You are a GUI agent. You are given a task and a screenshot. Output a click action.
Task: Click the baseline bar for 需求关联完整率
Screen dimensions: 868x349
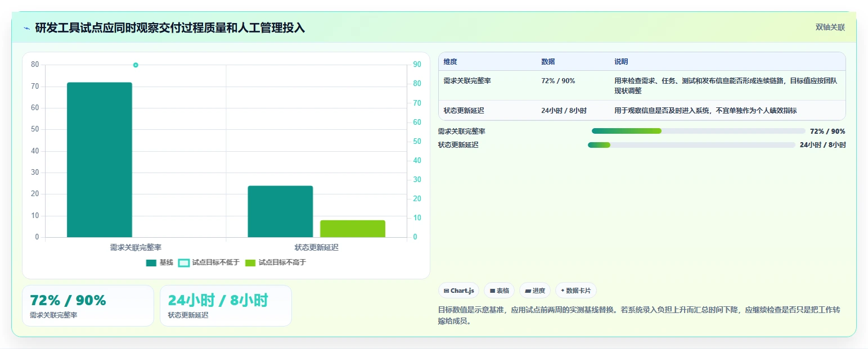[x=100, y=160]
